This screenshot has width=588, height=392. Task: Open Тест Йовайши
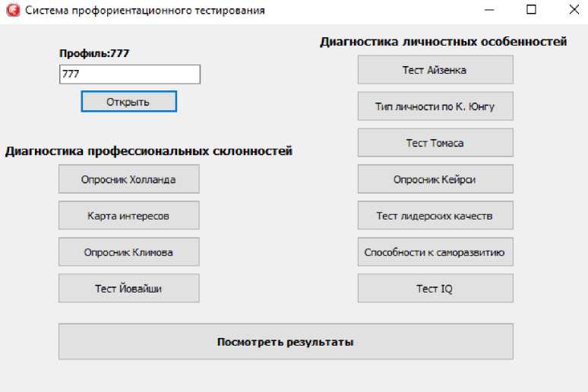click(x=129, y=289)
